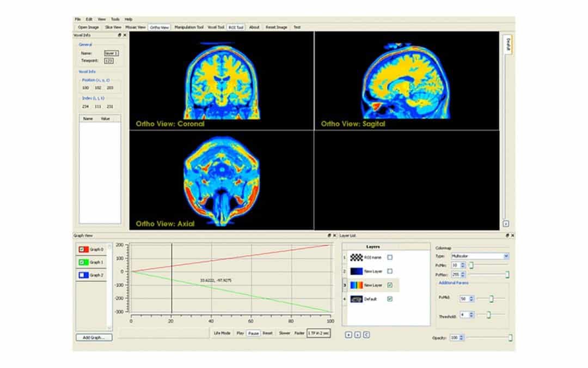Click Reset Image in the toolbar
The height and width of the screenshot is (368, 588).
coord(277,27)
